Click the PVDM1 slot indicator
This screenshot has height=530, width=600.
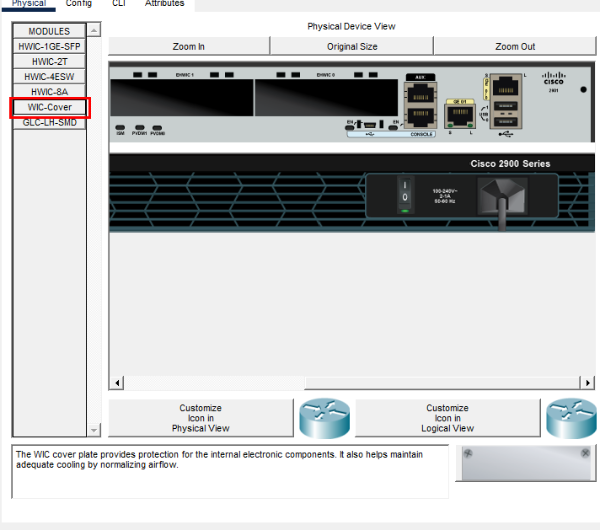(x=140, y=128)
